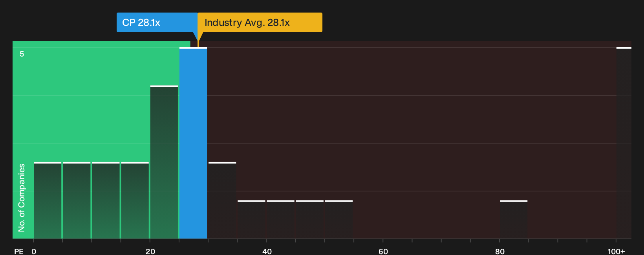This screenshot has width=644, height=255.
Task: Click the bar for PE range 15-20
Action: pyautogui.click(x=135, y=200)
